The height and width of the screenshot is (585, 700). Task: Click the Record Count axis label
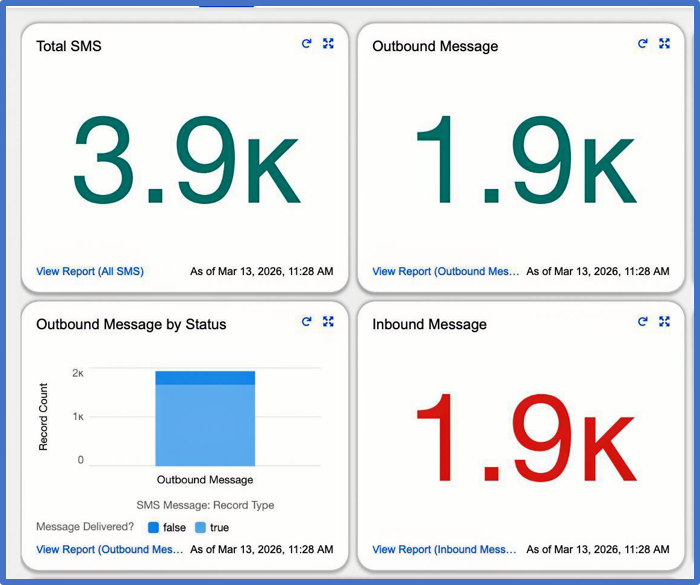pyautogui.click(x=43, y=417)
